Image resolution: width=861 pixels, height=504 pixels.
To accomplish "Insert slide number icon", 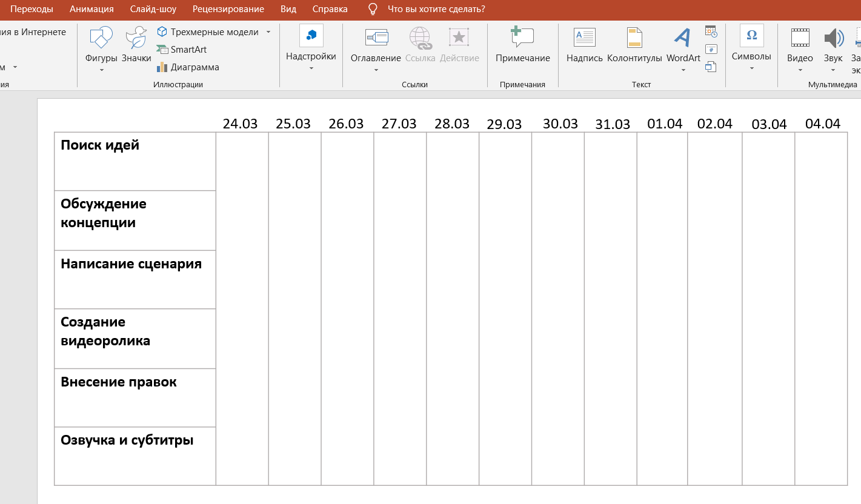I will (x=711, y=49).
